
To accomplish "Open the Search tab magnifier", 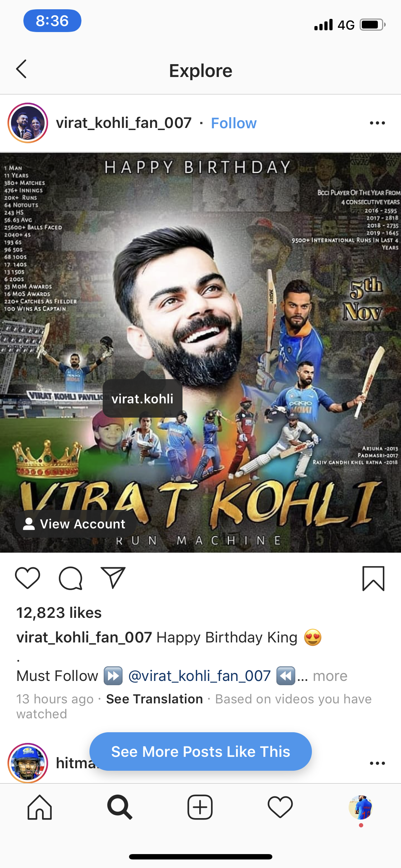I will pos(120,807).
